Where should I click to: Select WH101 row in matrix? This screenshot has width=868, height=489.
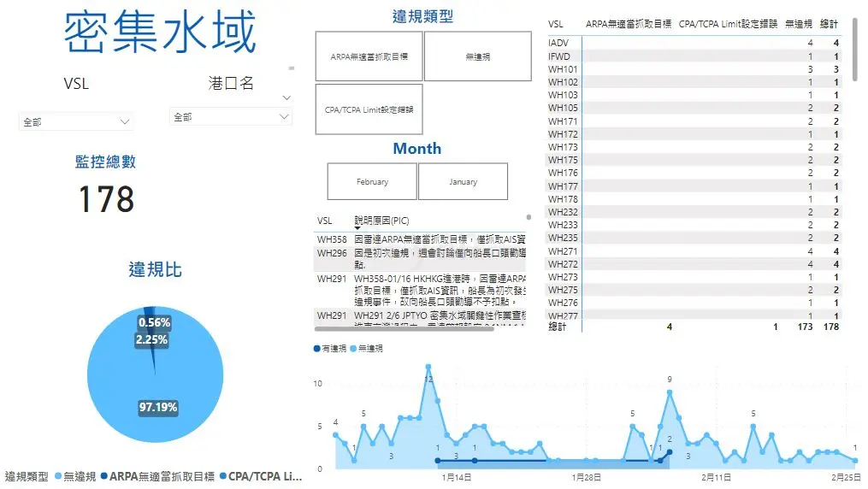[694, 69]
